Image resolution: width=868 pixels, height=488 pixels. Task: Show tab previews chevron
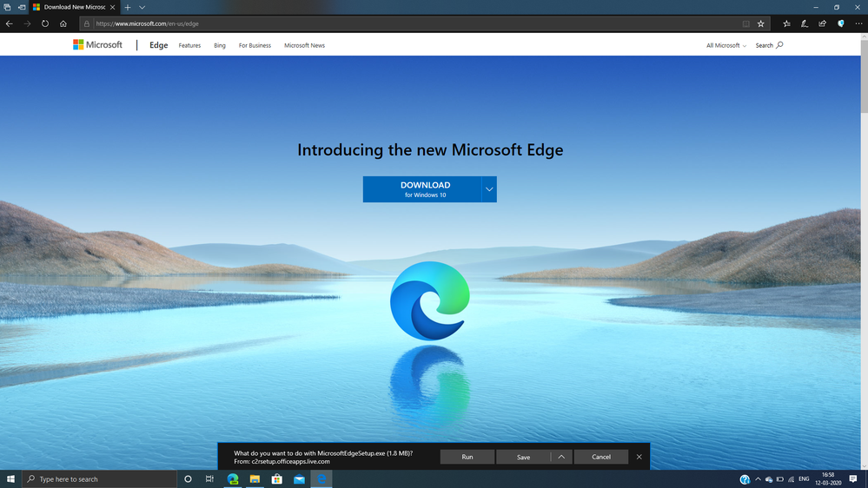click(x=142, y=7)
